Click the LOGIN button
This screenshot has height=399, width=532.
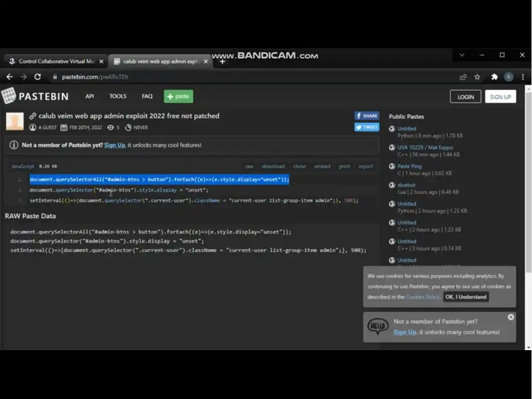[x=465, y=97]
